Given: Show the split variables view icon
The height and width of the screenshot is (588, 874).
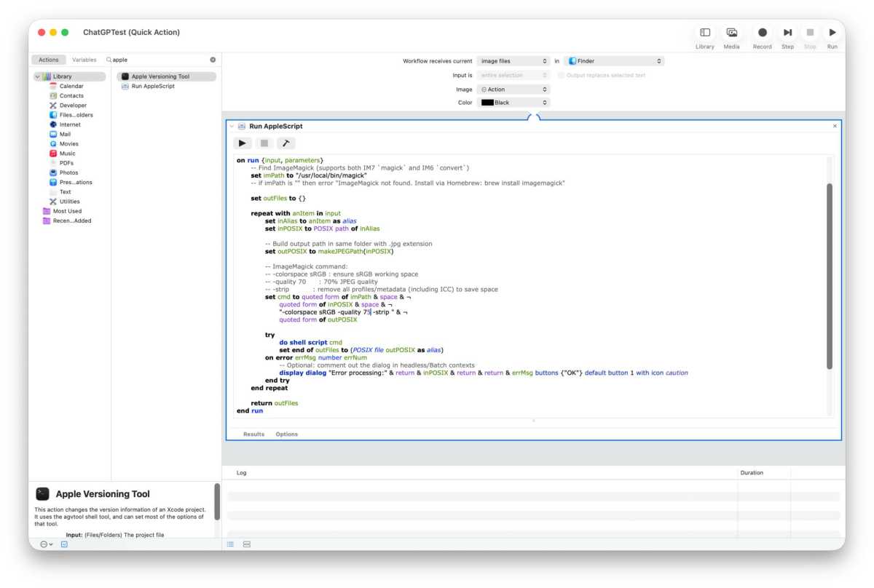Looking at the screenshot, I should coord(246,544).
